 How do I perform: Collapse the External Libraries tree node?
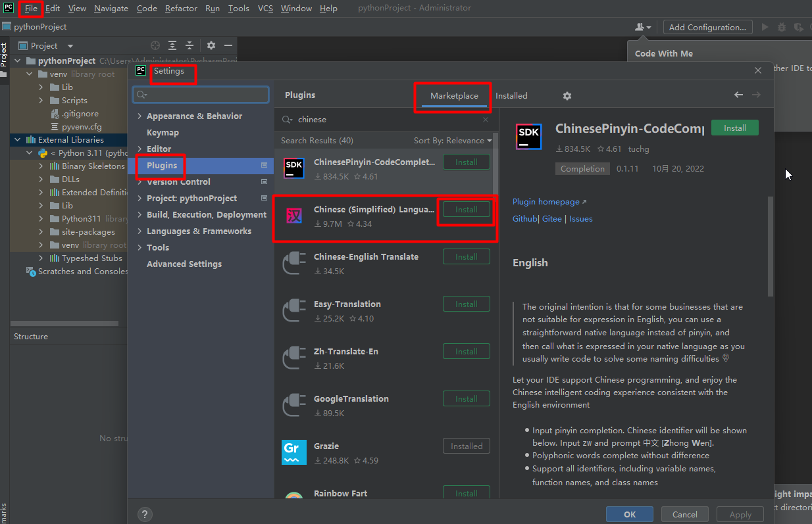pos(18,139)
